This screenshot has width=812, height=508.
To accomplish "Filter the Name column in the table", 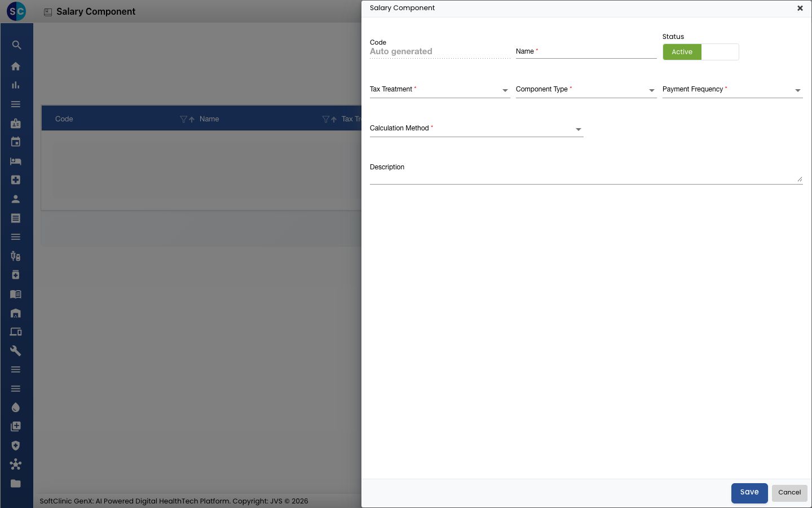I will click(325, 119).
